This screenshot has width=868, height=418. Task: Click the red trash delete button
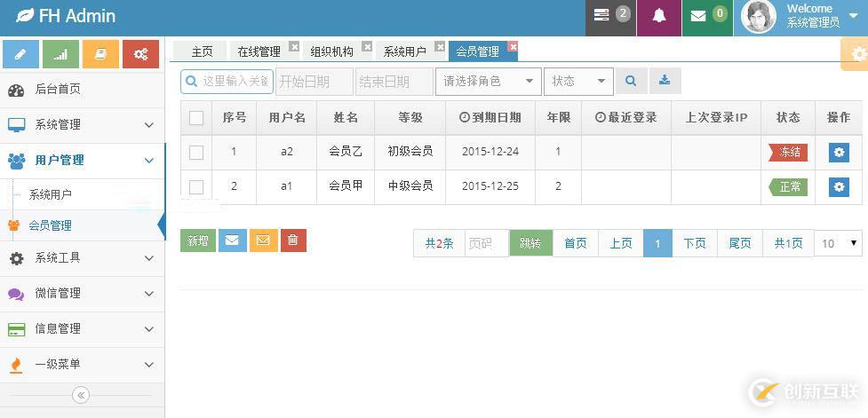[x=293, y=241]
